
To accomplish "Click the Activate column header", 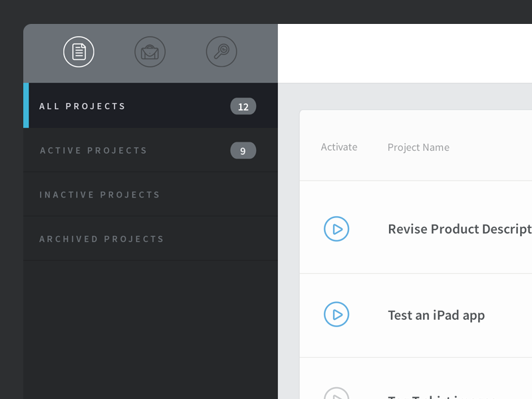I will click(339, 147).
